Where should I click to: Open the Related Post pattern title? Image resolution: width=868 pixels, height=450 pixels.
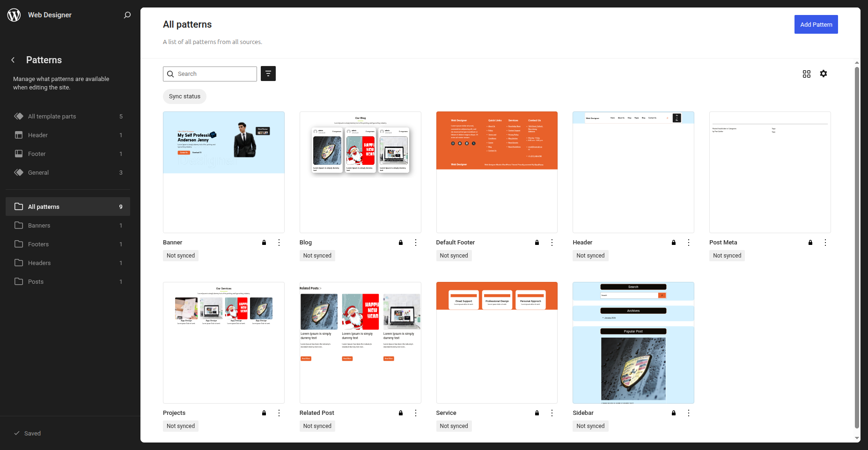[x=316, y=413]
